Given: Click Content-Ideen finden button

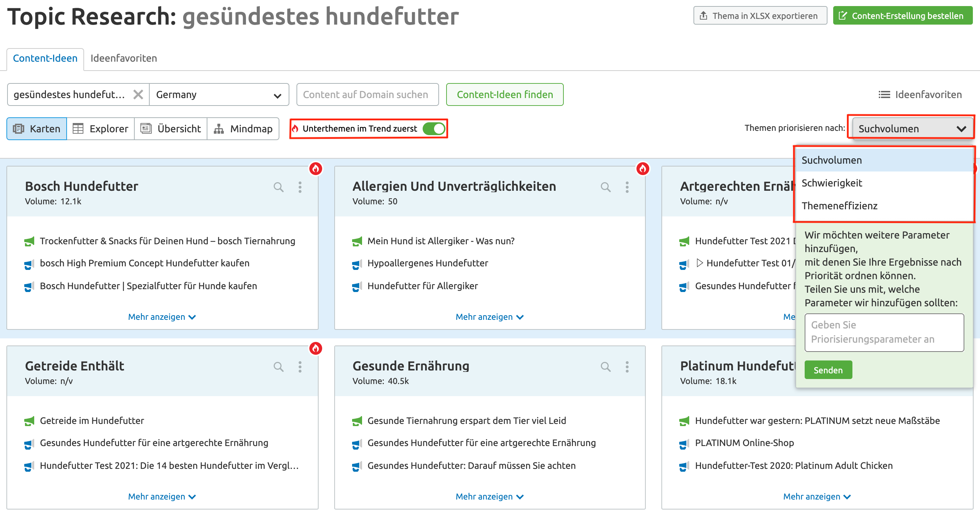Looking at the screenshot, I should (x=505, y=94).
